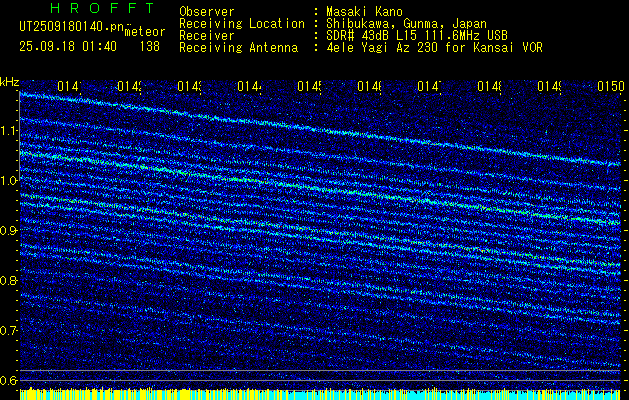629x400 pixels.
Task: Click the kHz unit label on axis
Action: (x=10, y=81)
